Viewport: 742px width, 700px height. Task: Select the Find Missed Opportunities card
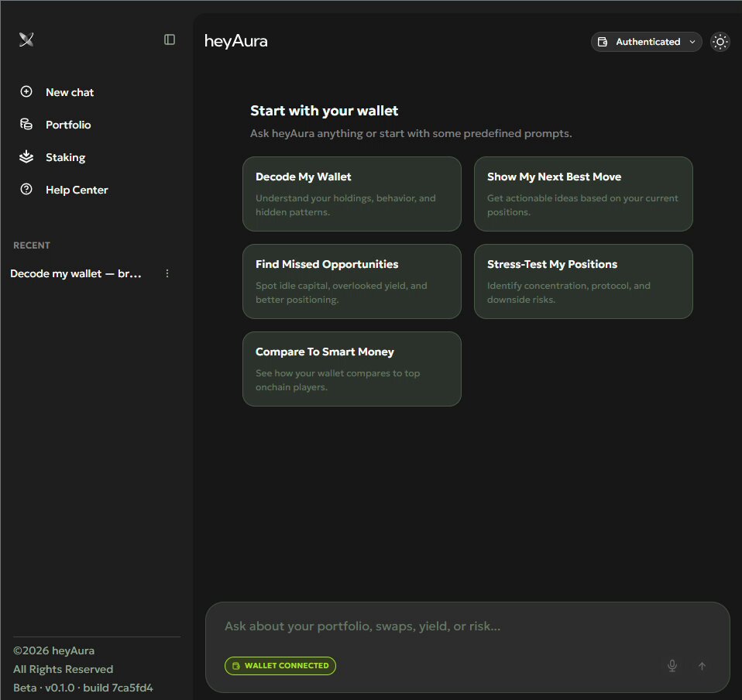click(352, 281)
